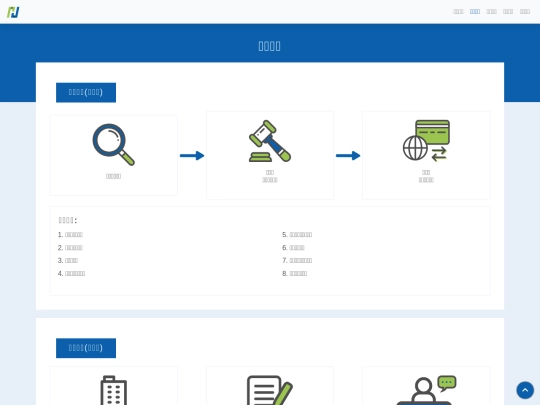Screen dimensions: 540x405
Task: Select list entry numbered 1
Action: [x=70, y=235]
